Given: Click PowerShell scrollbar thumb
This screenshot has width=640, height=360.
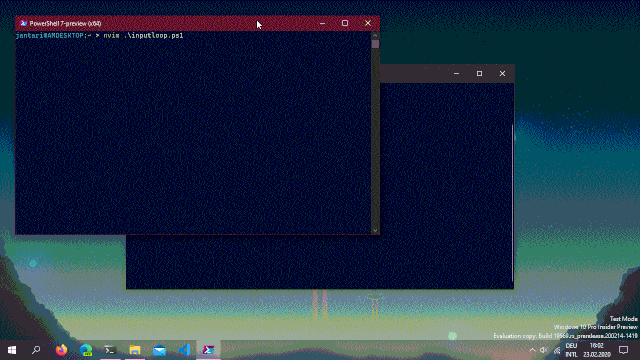Looking at the screenshot, I should (x=375, y=44).
